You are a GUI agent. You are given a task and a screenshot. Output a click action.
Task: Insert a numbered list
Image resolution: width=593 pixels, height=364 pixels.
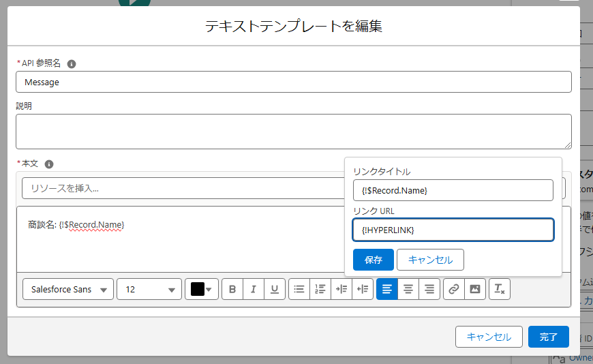point(320,289)
